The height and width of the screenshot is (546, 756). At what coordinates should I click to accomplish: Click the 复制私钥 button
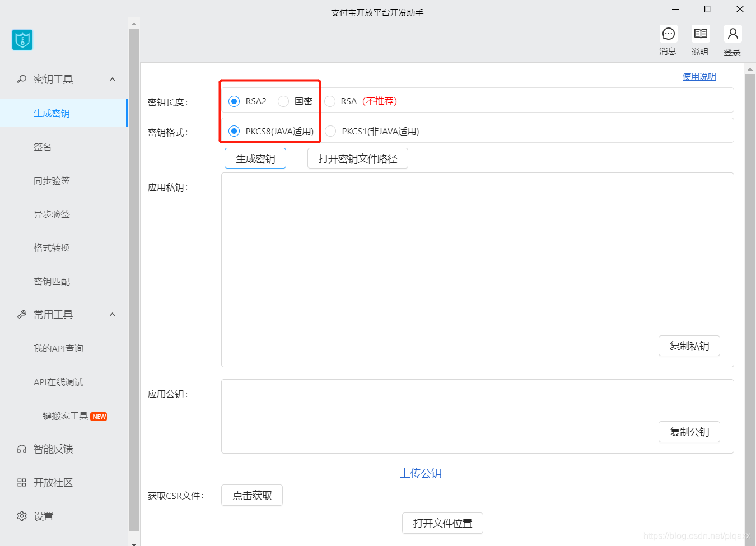[689, 346]
